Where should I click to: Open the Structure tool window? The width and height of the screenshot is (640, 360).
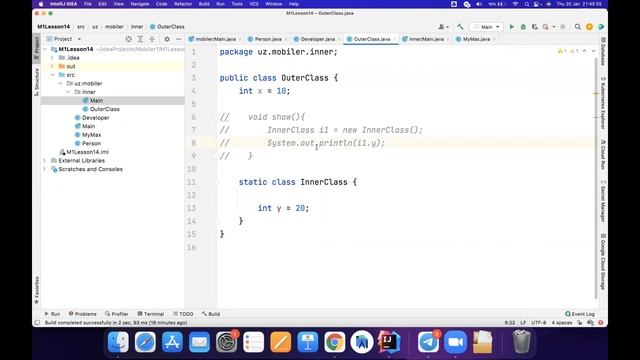(x=36, y=82)
